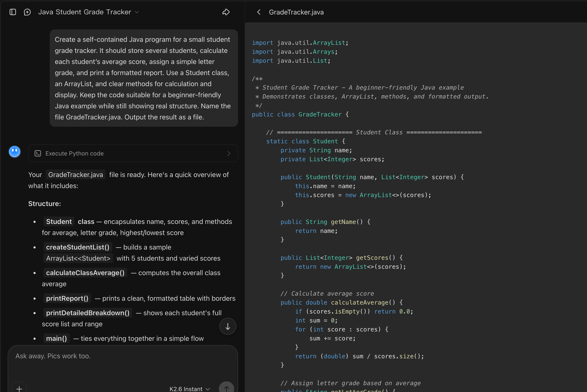The height and width of the screenshot is (392, 587).
Task: Click the line 'import java.util.List;'
Action: [291, 61]
